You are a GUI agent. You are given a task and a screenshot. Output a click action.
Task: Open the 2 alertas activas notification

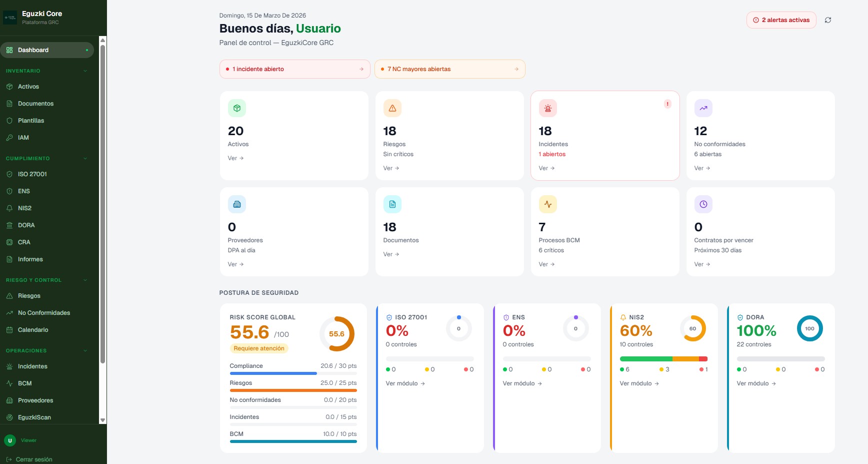click(781, 20)
